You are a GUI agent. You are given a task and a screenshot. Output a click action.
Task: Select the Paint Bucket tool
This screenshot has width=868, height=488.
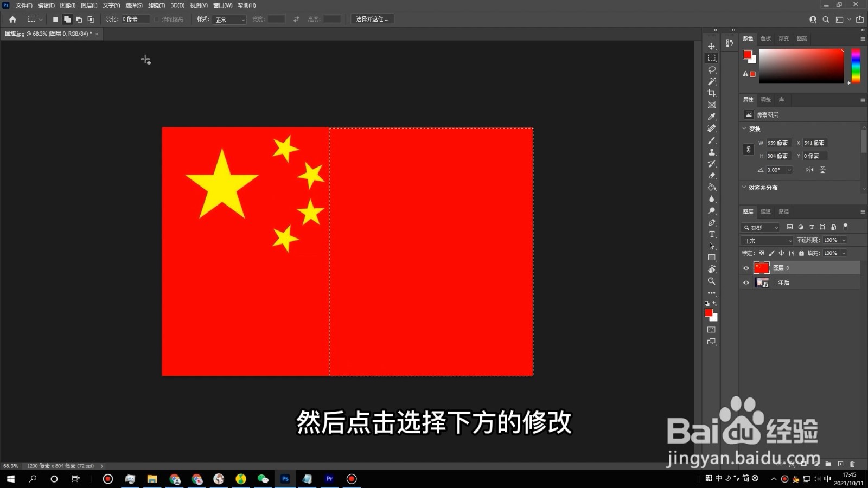[711, 187]
